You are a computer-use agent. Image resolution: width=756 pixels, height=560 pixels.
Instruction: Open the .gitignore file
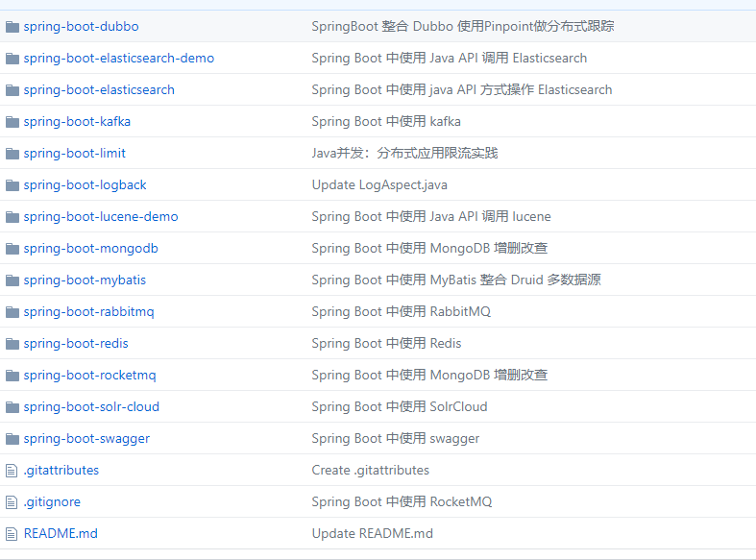tap(52, 502)
